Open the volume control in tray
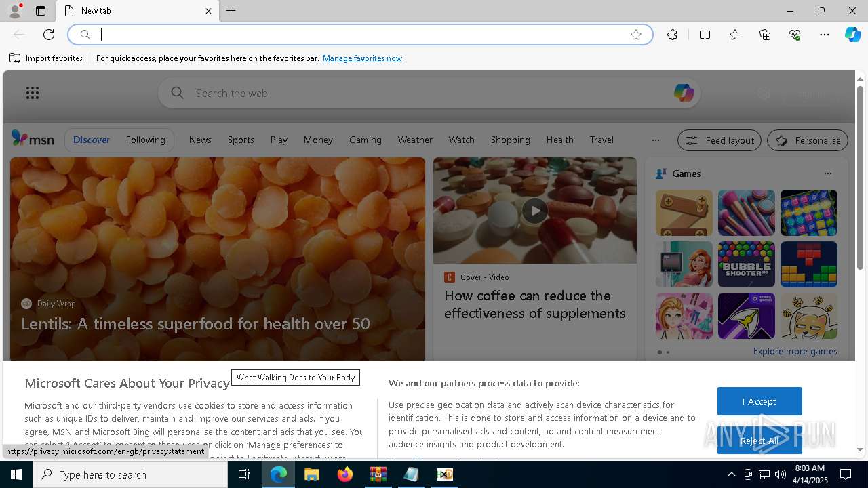Viewport: 868px width, 488px height. coord(781,474)
